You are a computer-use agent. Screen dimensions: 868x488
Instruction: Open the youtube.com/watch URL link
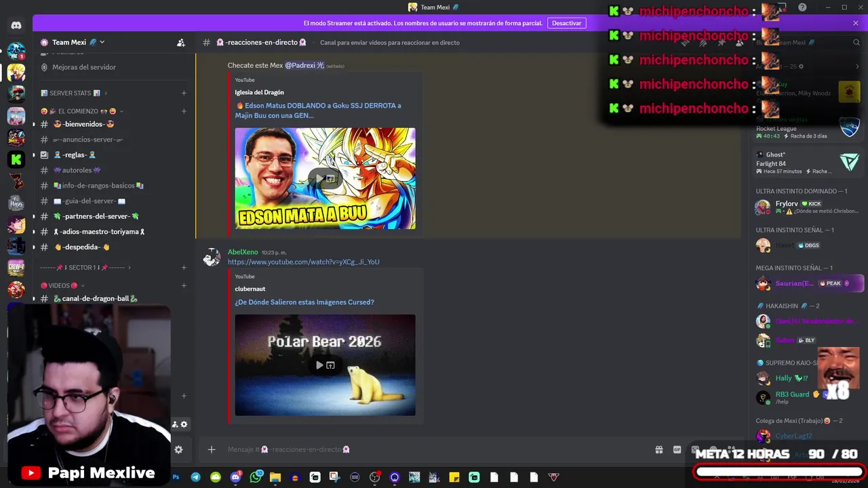[304, 262]
